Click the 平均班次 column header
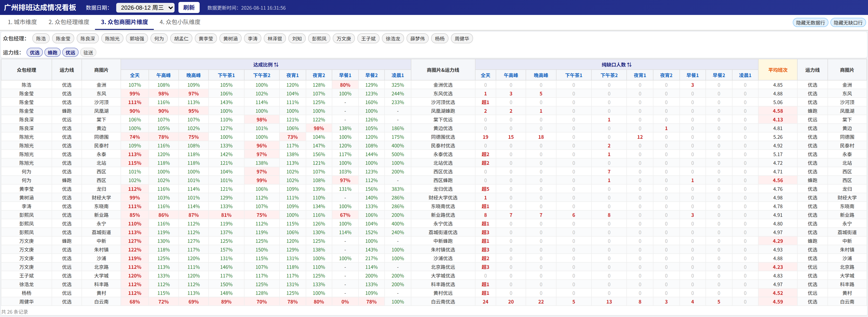Screen dimensions: 868x317 coord(778,70)
